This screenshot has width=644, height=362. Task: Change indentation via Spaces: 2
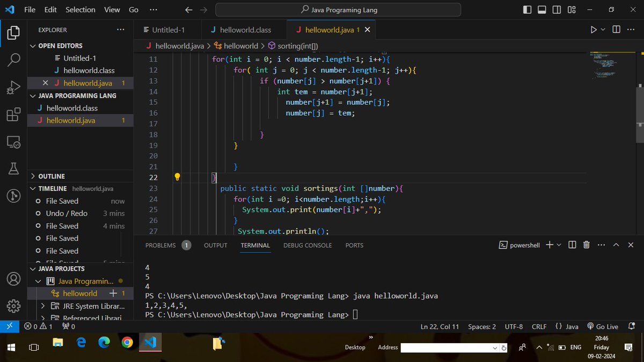coord(482,326)
